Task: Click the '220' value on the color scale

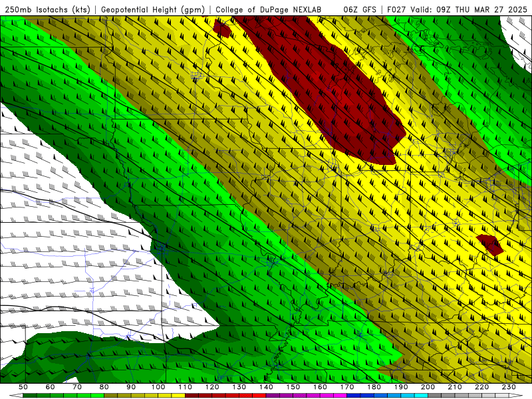Action: [482, 387]
